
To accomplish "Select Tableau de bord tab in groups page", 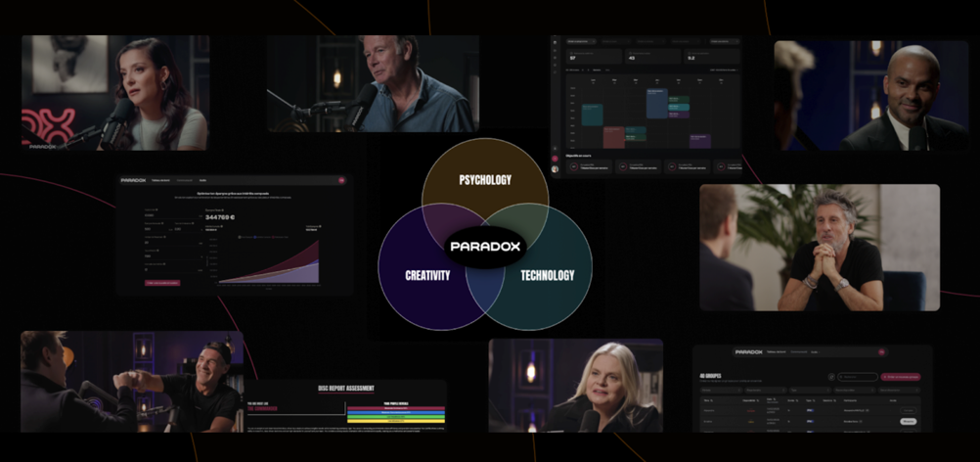I will [x=778, y=351].
